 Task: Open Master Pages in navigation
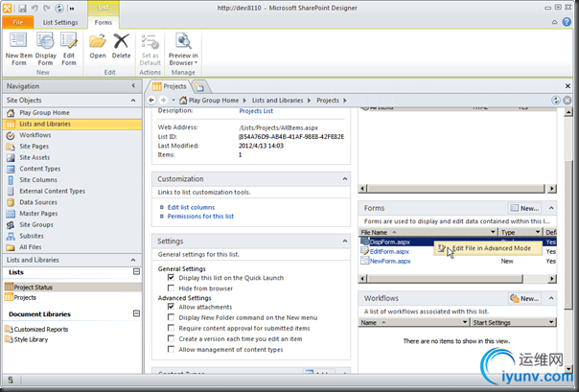38,214
